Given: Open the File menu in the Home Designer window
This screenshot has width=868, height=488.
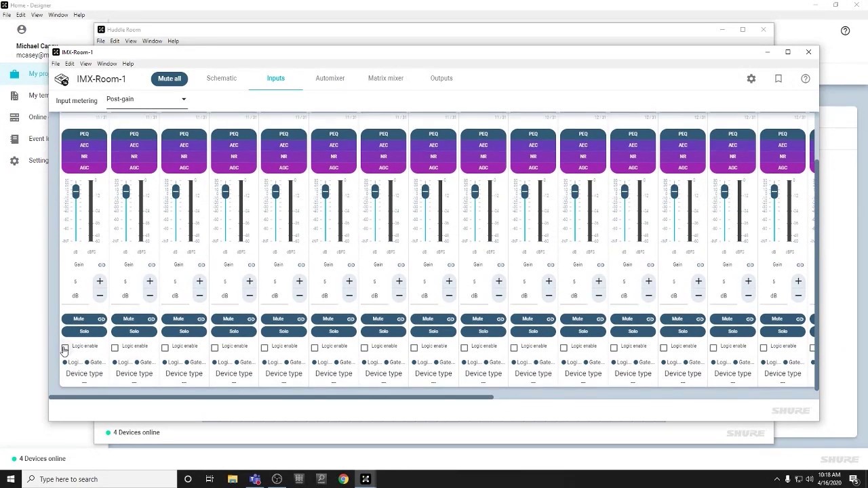Looking at the screenshot, I should coord(6,15).
